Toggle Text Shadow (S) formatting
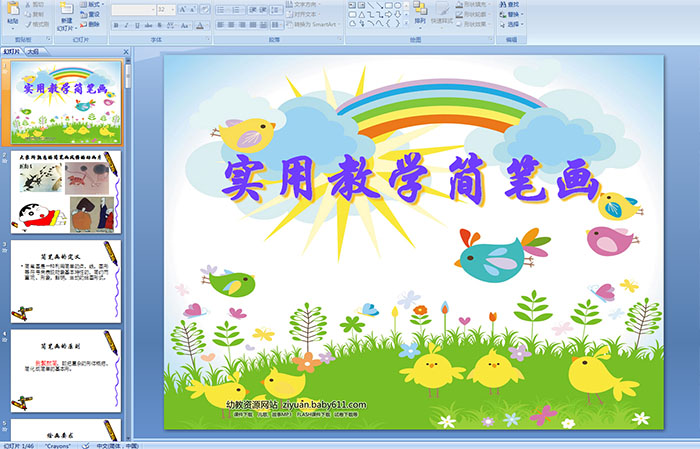700x449 pixels. pos(160,25)
